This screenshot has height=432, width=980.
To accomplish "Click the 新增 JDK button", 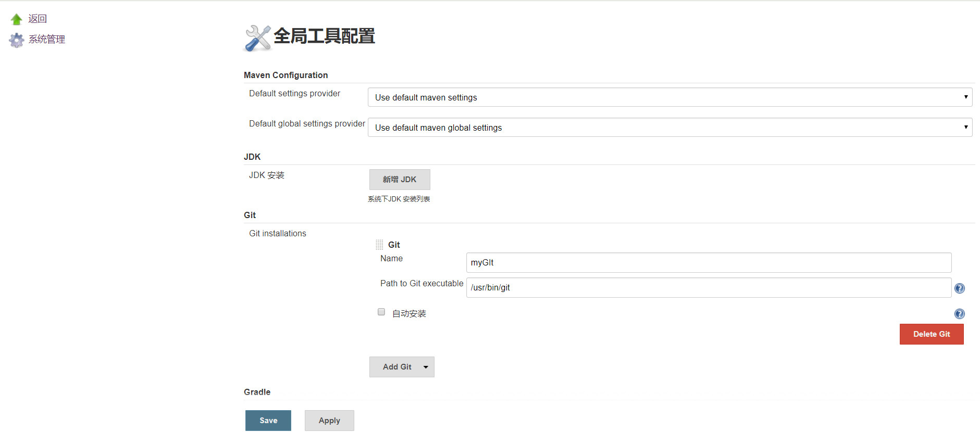I will (400, 180).
